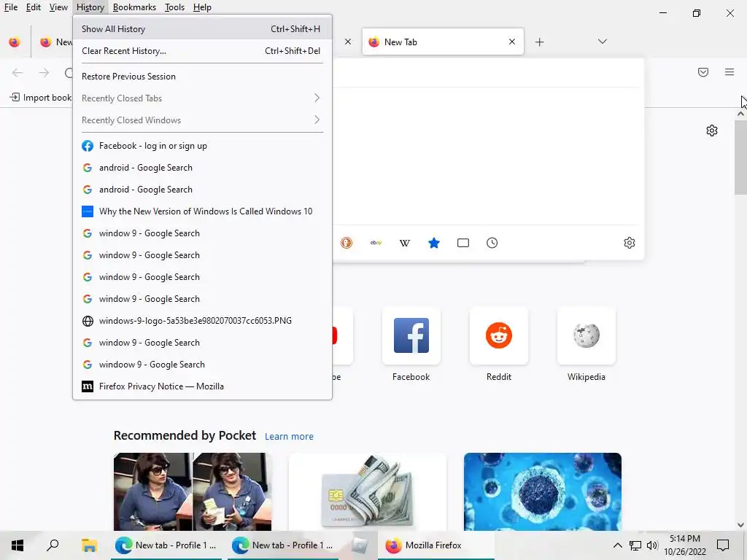Search history using the clock icon
This screenshot has height=560, width=747.
[x=492, y=243]
